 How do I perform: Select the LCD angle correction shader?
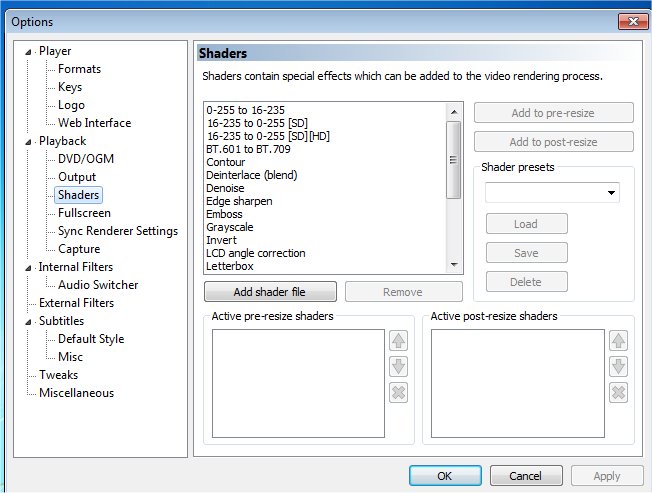tap(256, 253)
